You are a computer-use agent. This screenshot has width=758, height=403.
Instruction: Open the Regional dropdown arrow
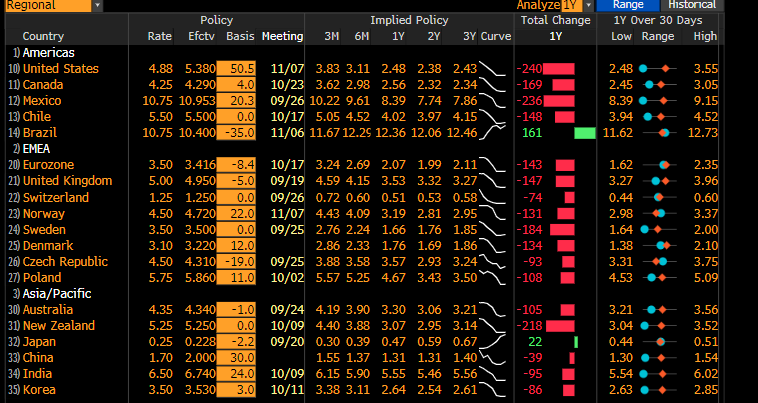coord(97,5)
